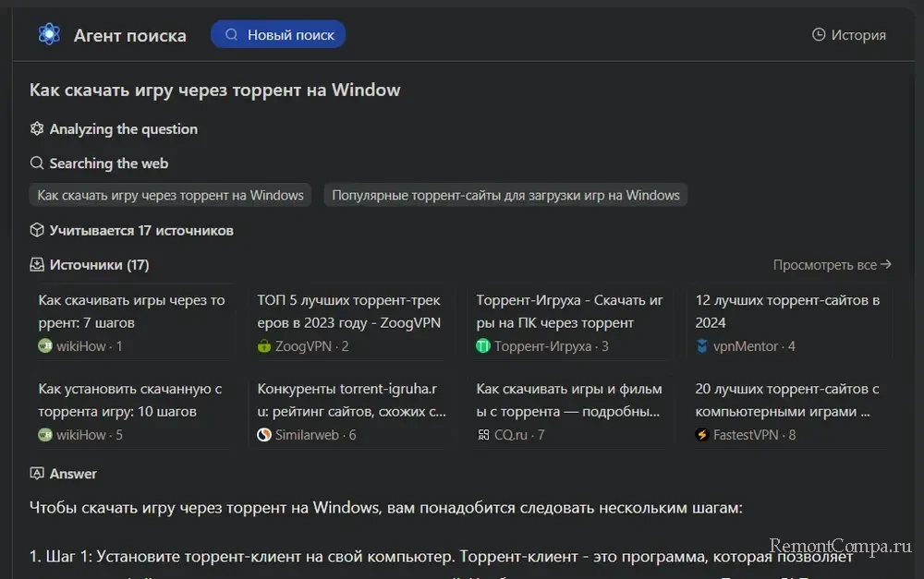Click the cube icon beside 17 sources
This screenshot has height=579, width=924.
coord(37,230)
